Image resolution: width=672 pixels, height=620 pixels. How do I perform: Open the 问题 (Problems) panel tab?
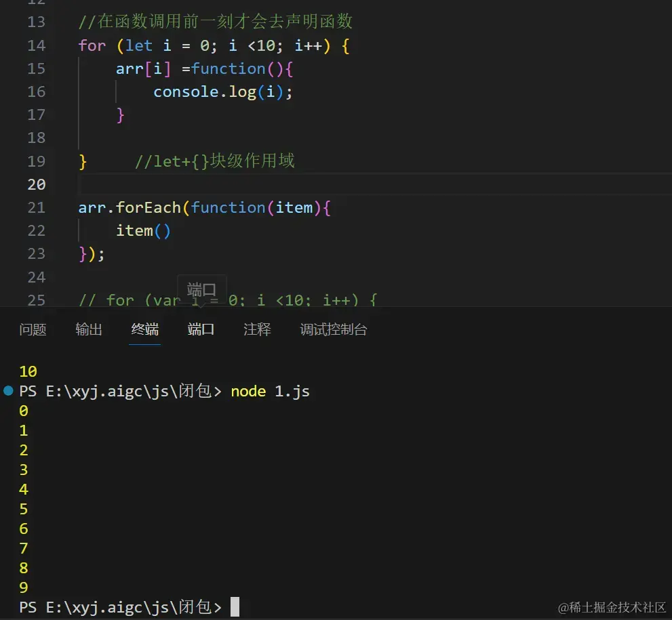tap(33, 329)
